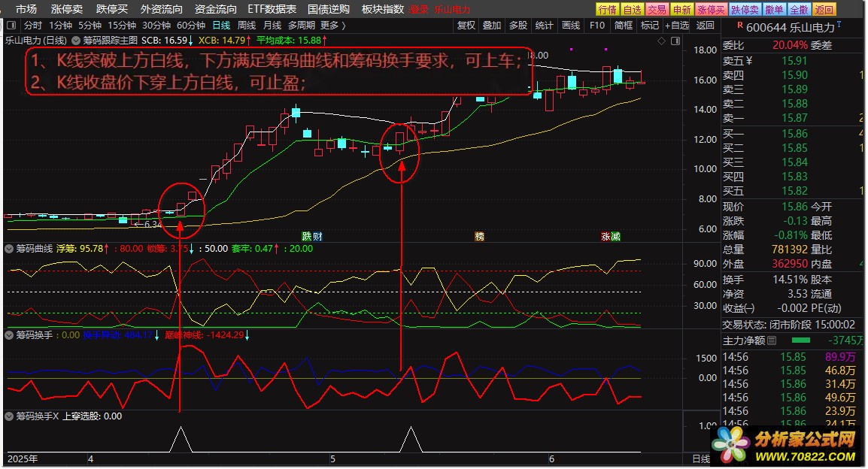The image size is (868, 469).
Task: Open the ETF数据表 menu
Action: (x=272, y=10)
